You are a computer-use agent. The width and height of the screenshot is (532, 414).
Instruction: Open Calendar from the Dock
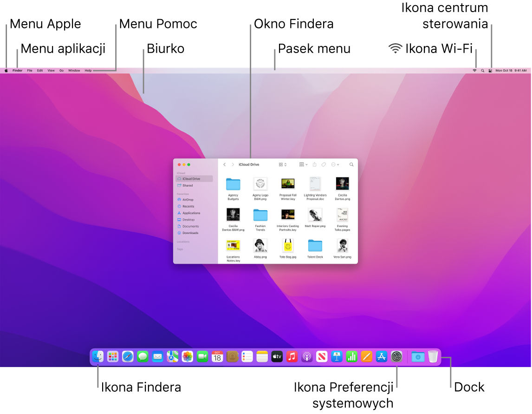217,356
